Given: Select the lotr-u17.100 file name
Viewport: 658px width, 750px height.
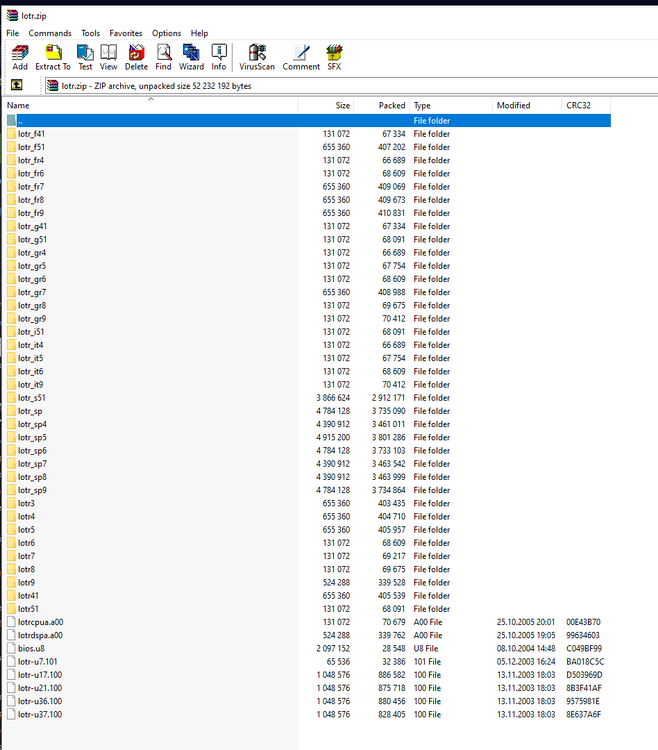Looking at the screenshot, I should click(x=40, y=675).
